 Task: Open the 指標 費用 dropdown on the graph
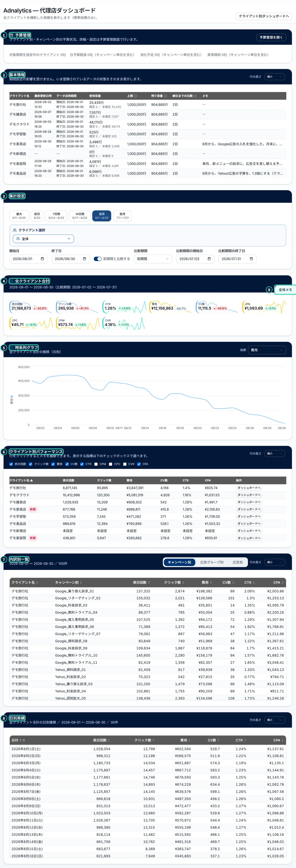[x=267, y=350]
